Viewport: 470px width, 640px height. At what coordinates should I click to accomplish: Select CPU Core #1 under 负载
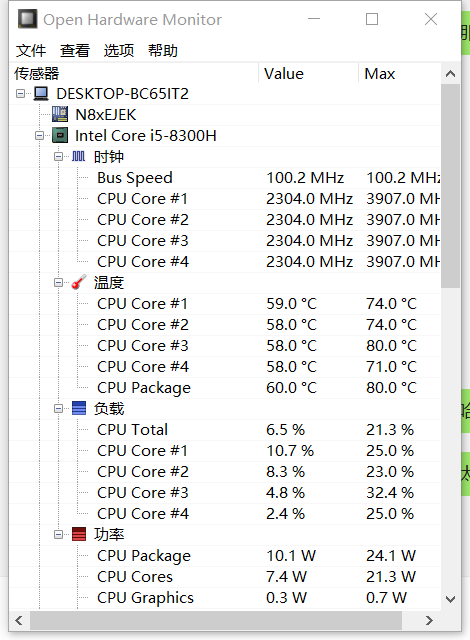point(225,451)
